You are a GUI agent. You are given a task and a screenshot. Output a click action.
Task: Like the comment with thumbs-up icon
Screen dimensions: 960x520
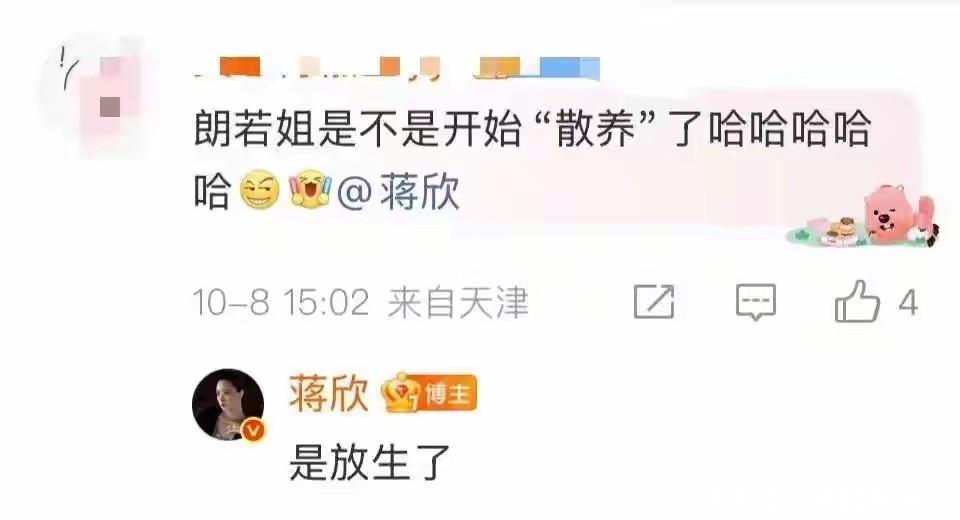[x=857, y=301]
